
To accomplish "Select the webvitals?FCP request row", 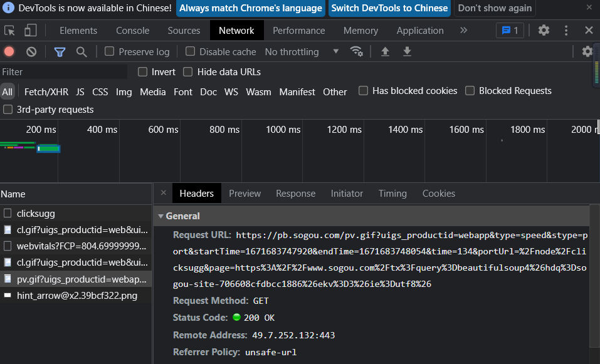I will [76, 246].
